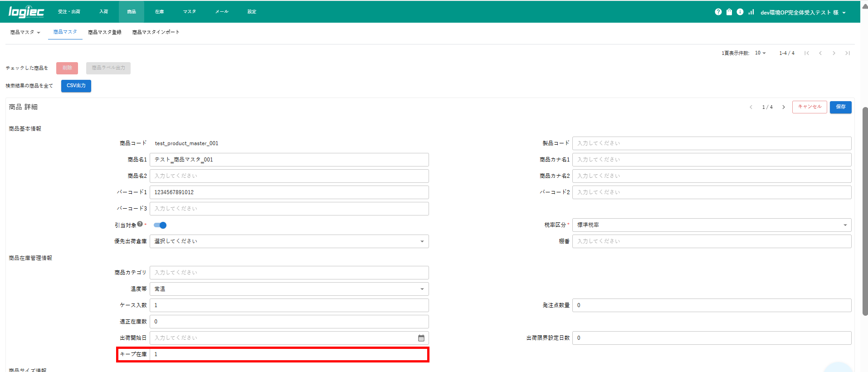Change rows per page dropdown showing 10
Viewport: 868px width, 372px height.
pos(760,53)
